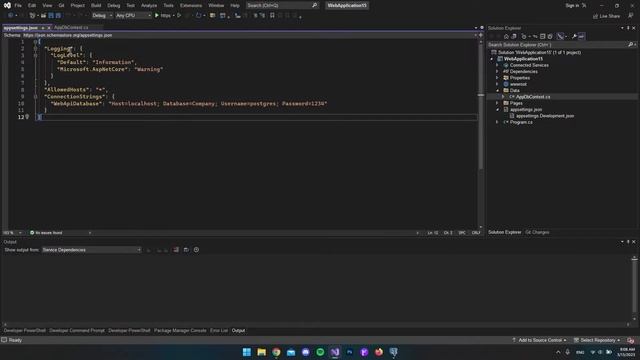
Task: Collapse the WebApplication15 project node
Action: click(x=492, y=59)
